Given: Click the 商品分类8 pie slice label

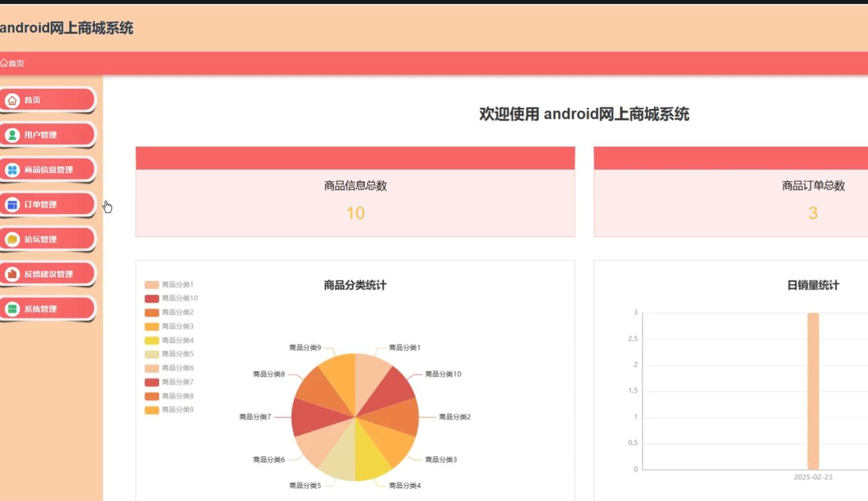Looking at the screenshot, I should pos(269,374).
